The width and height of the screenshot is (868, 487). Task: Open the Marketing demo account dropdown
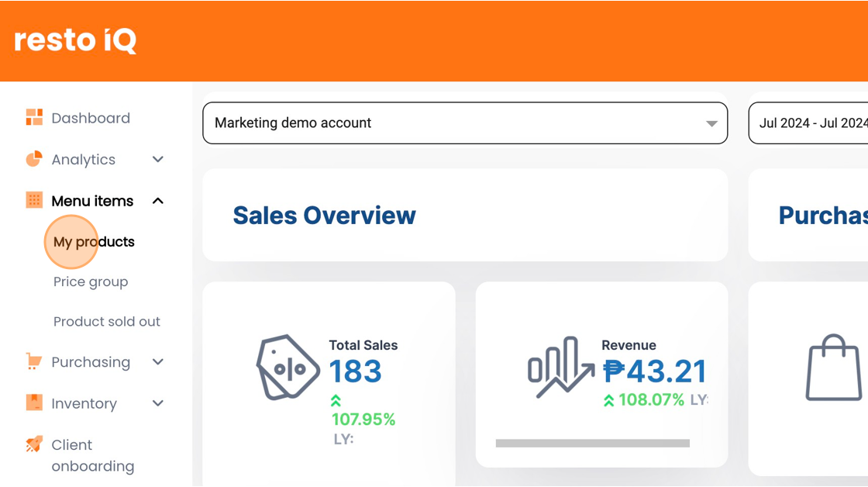[465, 123]
